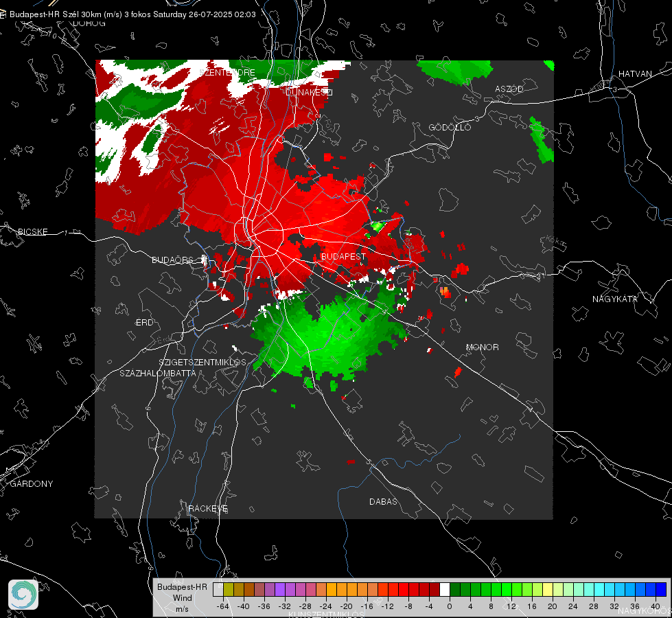Click the SZÁZHALOMBATTA town label
672x618 pixels.
tap(158, 373)
